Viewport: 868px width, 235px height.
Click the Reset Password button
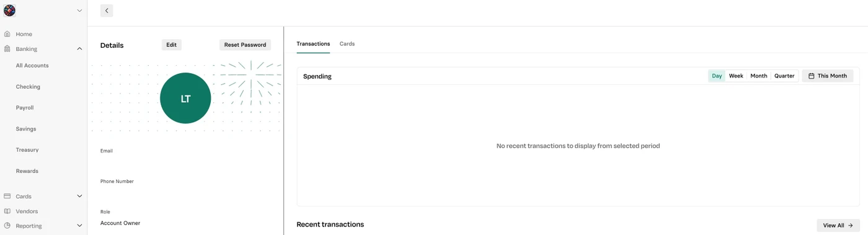(245, 45)
